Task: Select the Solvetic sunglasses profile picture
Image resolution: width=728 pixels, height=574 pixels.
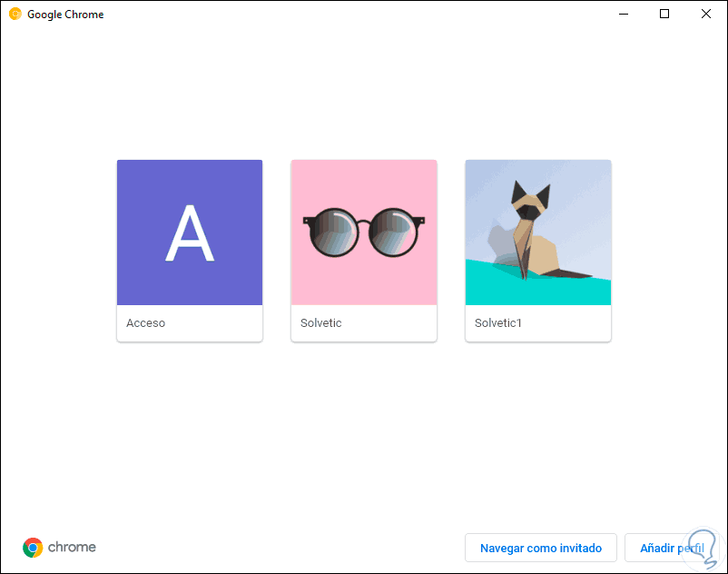Action: tap(363, 233)
